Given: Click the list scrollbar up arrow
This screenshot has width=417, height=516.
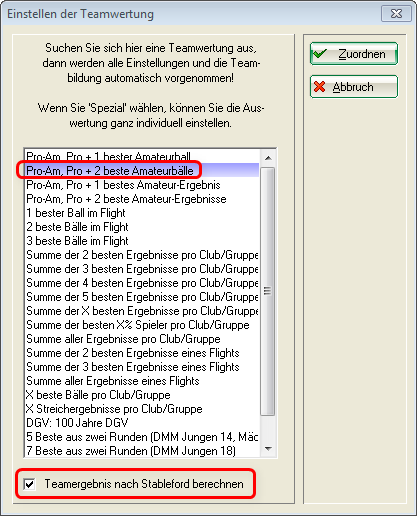Looking at the screenshot, I should (x=268, y=158).
